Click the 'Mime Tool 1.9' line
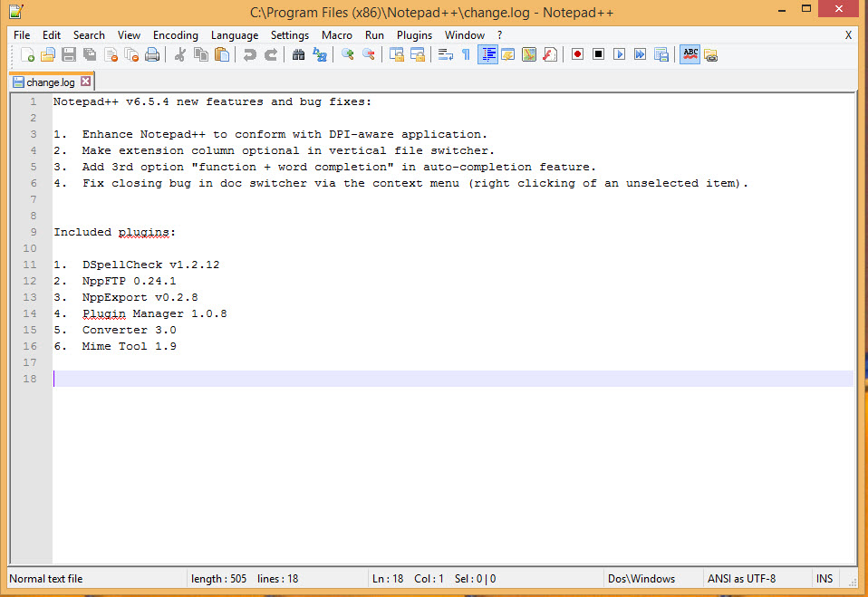The width and height of the screenshot is (868, 597). 129,346
